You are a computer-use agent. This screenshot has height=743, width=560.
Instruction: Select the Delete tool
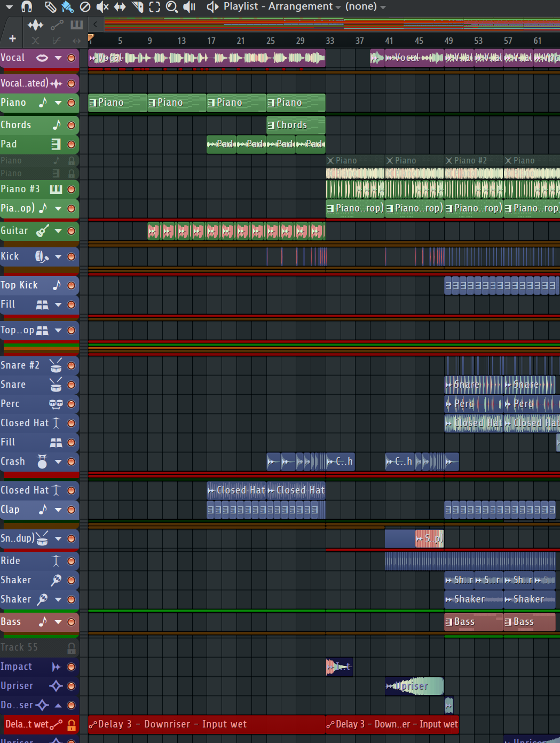[x=85, y=6]
